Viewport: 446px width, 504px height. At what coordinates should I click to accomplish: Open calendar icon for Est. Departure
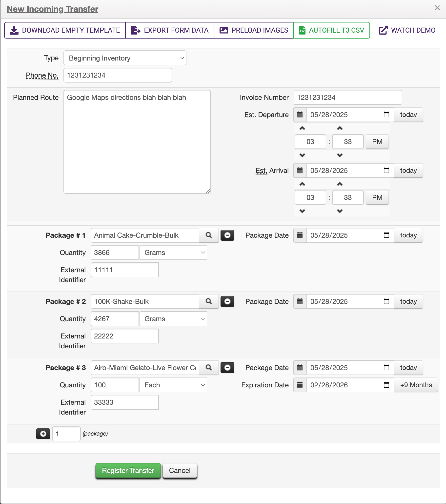point(300,115)
